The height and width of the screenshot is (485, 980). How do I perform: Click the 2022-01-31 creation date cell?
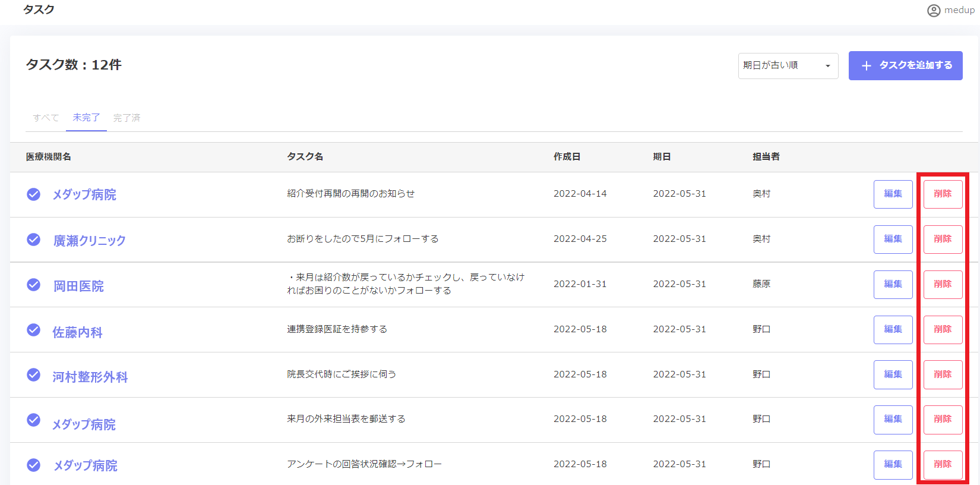[580, 284]
